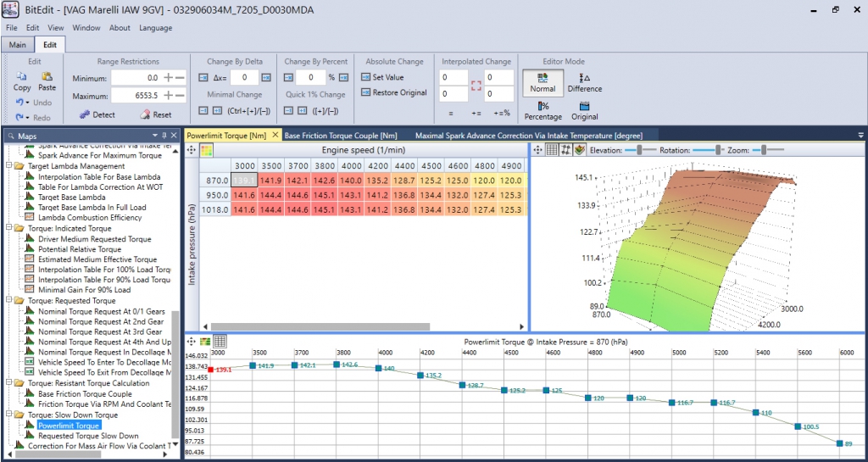
Task: Click the Undo arrow icon
Action: (x=19, y=103)
